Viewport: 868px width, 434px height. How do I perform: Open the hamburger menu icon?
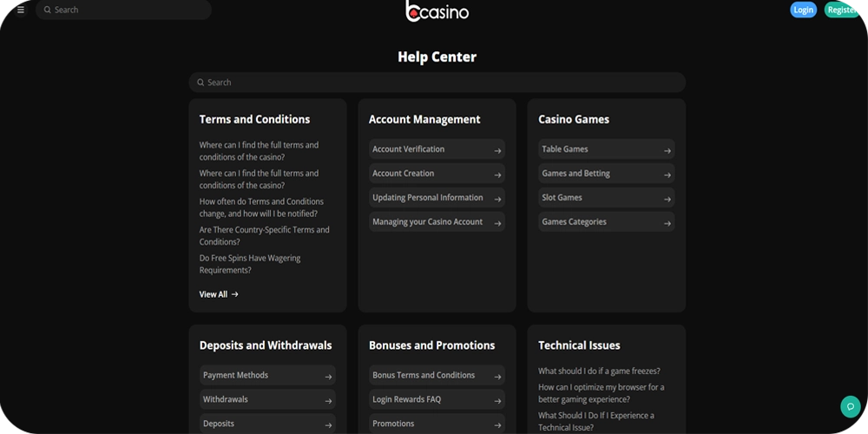[x=21, y=10]
